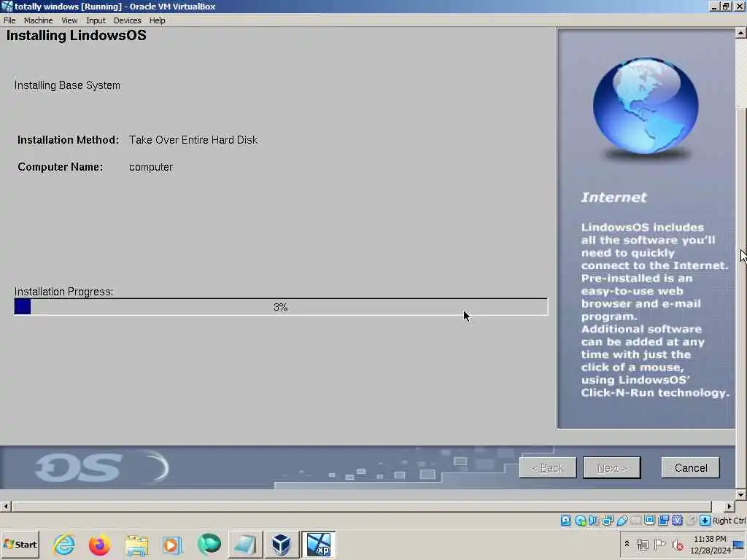Screen dimensions: 747x560
Task: Click the greyed mouse integration icon
Action: click(692, 521)
